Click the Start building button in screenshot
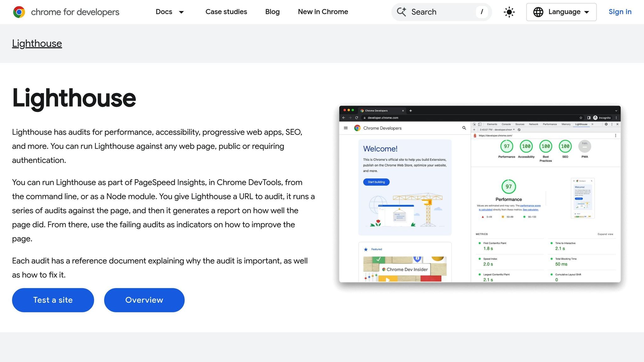 376,182
